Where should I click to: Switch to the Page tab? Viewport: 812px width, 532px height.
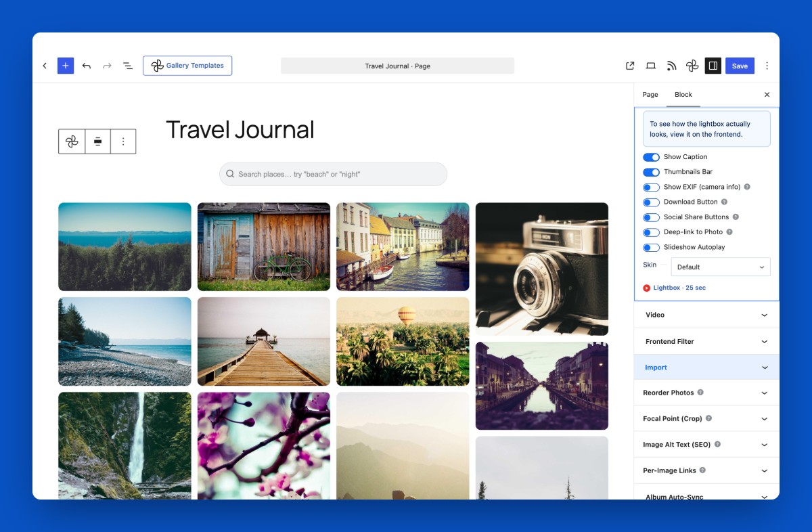650,95
